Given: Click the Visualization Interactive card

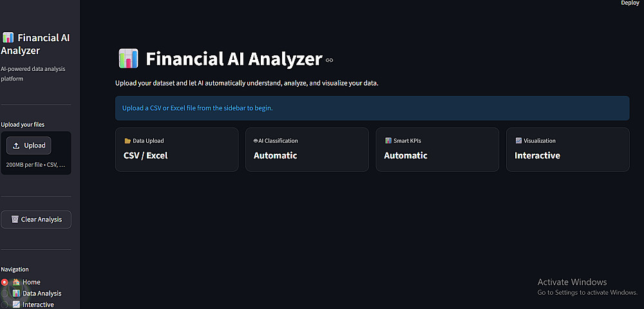Looking at the screenshot, I should (567, 149).
